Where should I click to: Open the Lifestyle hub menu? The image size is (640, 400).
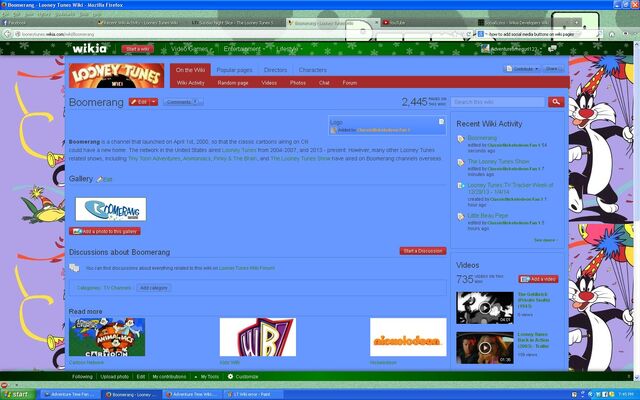(x=289, y=49)
